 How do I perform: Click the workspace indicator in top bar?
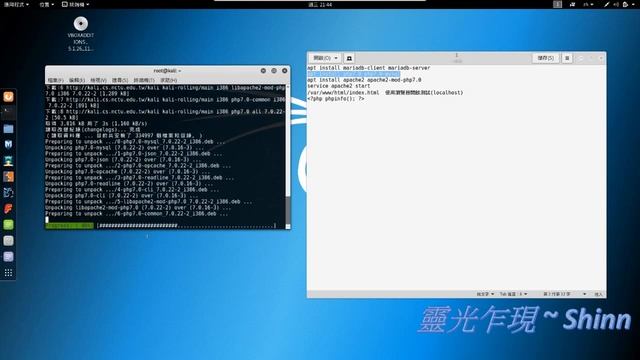[558, 4]
